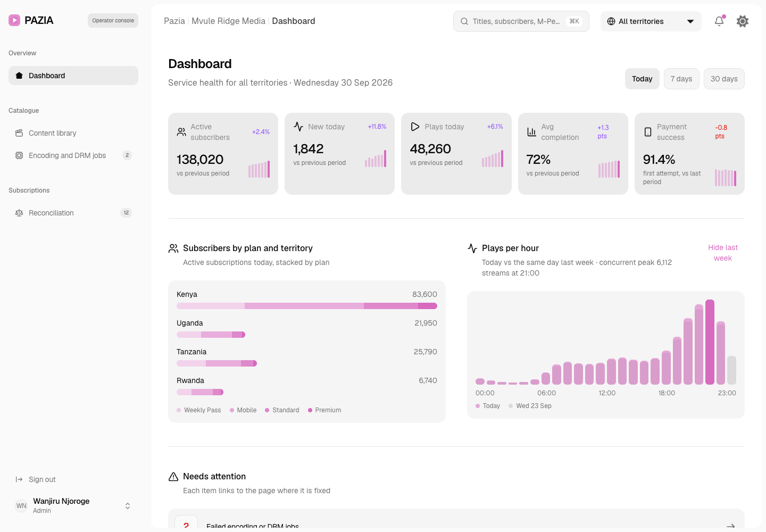Switch range to 7 days
The height and width of the screenshot is (532, 766).
point(681,79)
